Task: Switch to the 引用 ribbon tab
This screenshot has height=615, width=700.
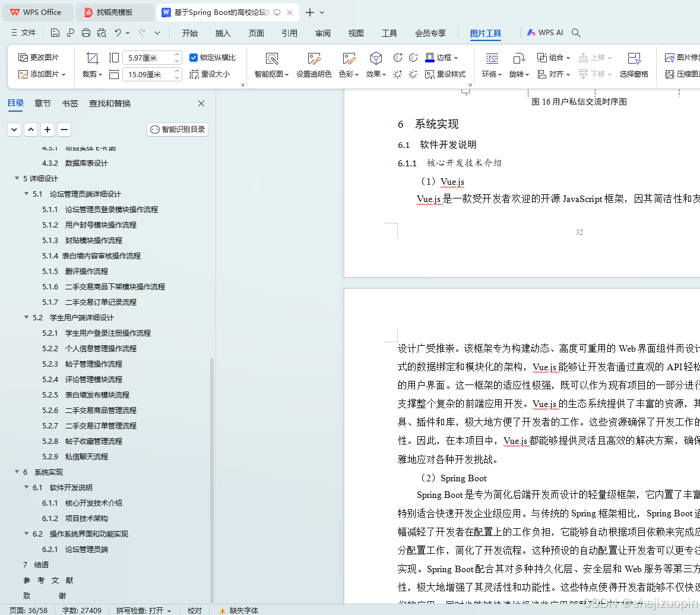Action: (289, 33)
